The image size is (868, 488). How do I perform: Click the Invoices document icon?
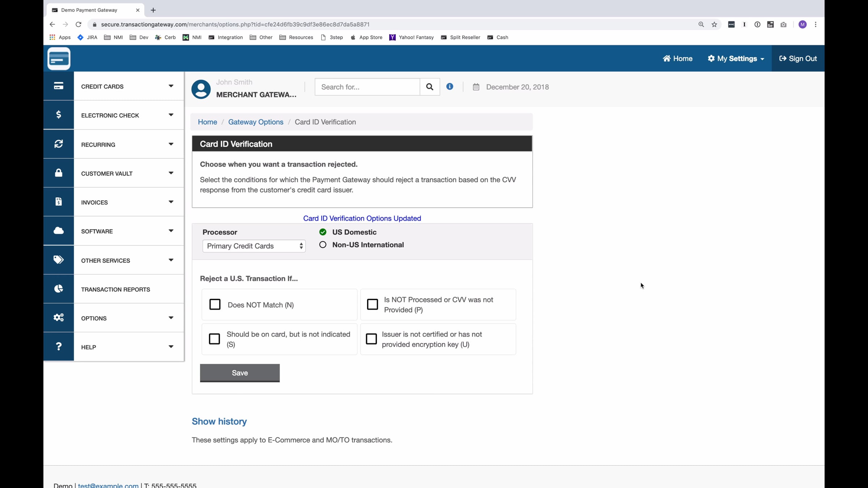[x=59, y=202]
